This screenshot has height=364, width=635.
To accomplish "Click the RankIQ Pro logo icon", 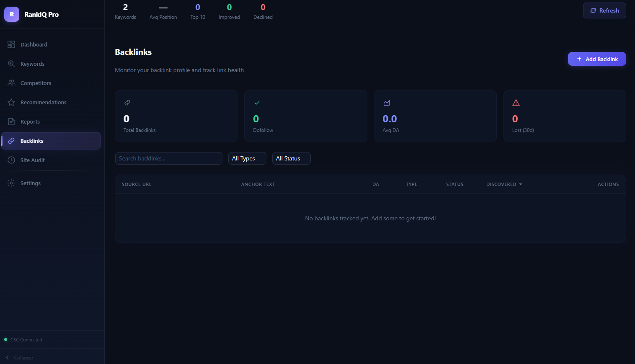I will 12,14.
